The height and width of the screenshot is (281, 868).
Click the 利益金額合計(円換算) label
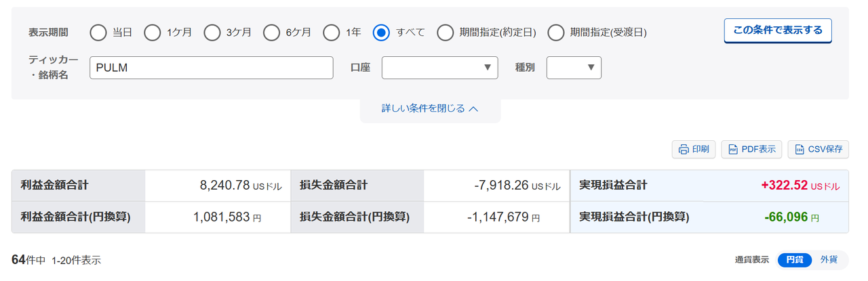coord(75,217)
